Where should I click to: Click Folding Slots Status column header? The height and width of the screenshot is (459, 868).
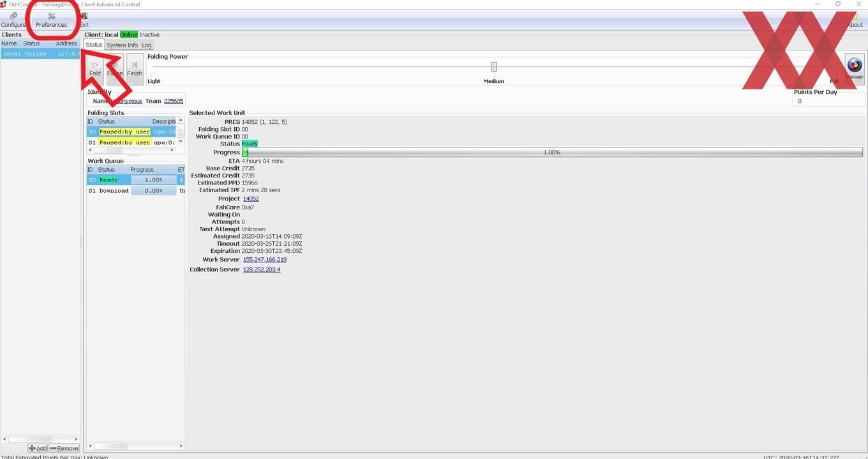(x=124, y=121)
